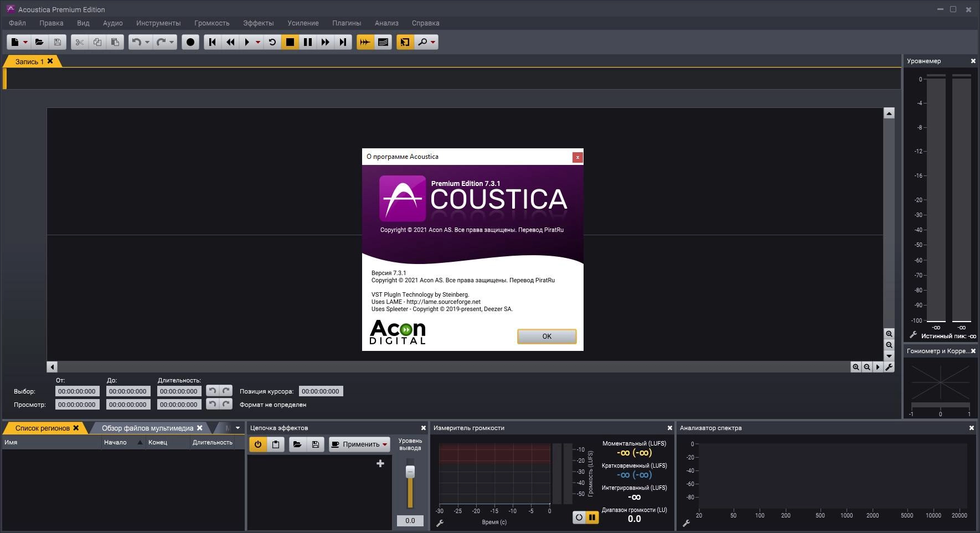Open the New file dropdown arrow
This screenshot has height=533, width=980.
[25, 42]
